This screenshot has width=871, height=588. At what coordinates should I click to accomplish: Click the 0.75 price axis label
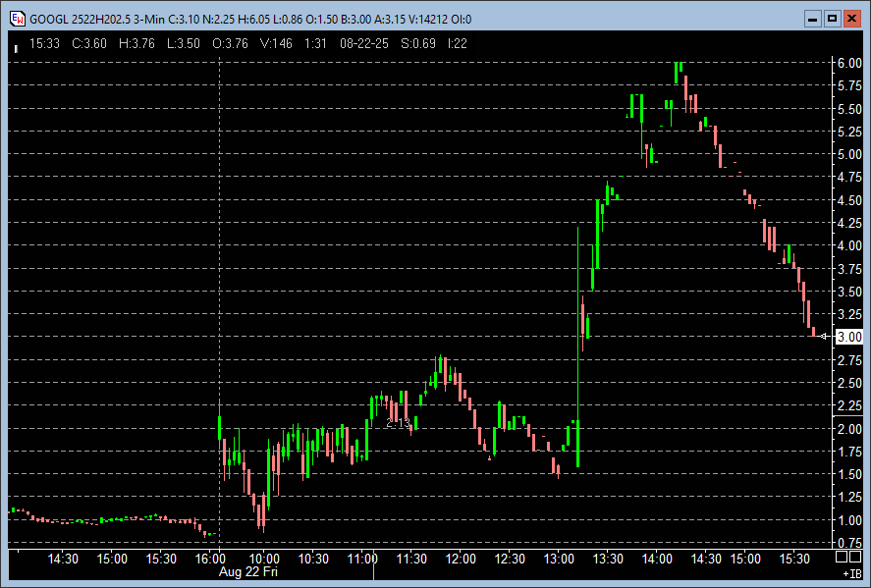(x=849, y=543)
